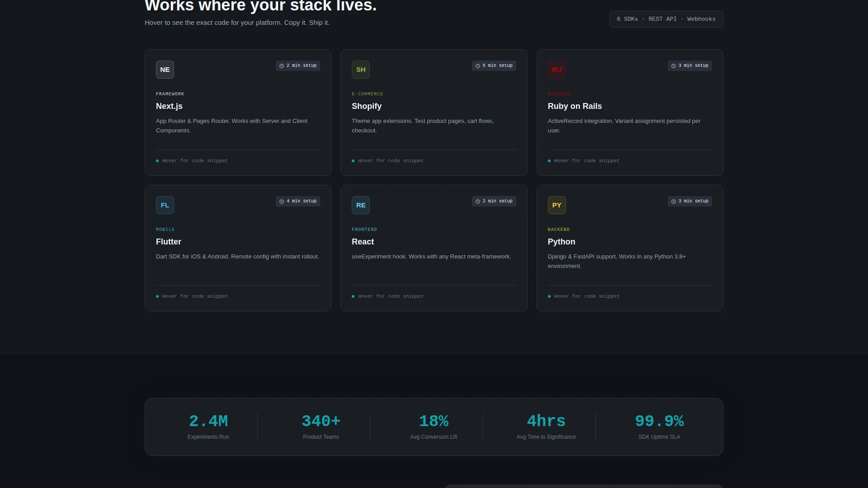Click the ActiveRecord integration description text
This screenshot has width=868, height=488.
coord(624,126)
